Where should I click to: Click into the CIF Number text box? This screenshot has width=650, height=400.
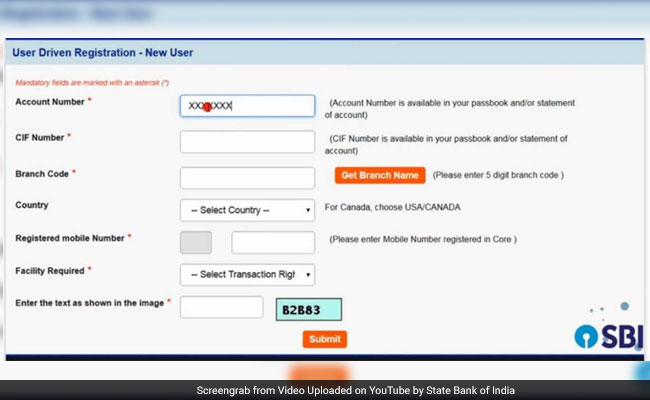pos(247,142)
